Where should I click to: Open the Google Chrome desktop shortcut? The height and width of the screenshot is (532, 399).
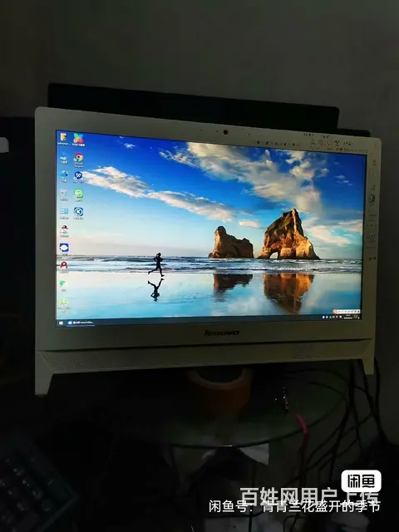79,160
